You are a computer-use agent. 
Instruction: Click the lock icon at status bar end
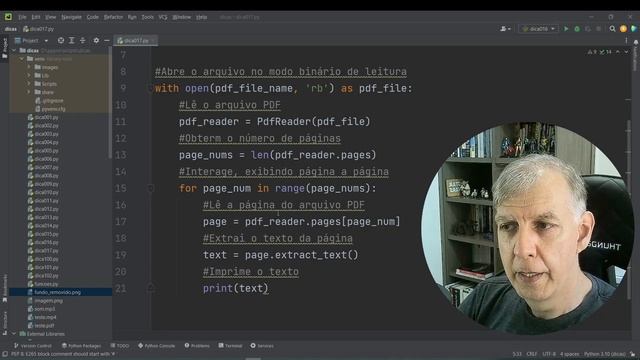tap(633, 354)
